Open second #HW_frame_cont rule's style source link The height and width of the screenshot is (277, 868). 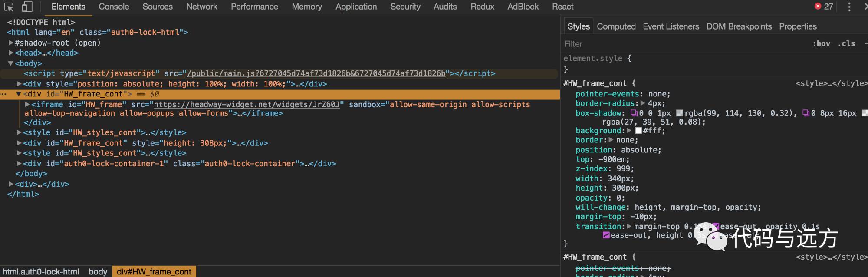coord(832,257)
